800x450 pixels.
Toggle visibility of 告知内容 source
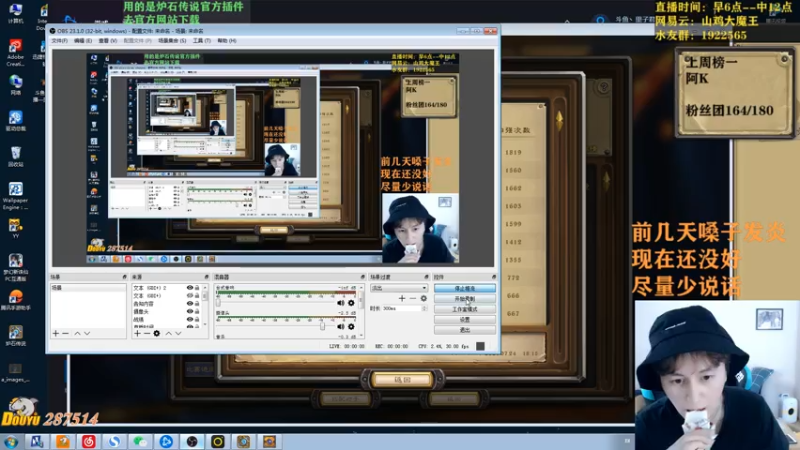190,304
